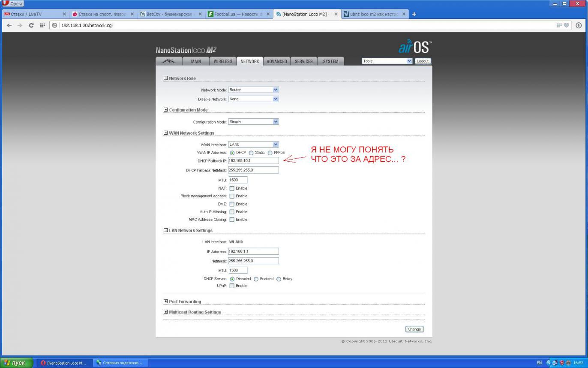Reload the page with the refresh icon

tap(31, 25)
